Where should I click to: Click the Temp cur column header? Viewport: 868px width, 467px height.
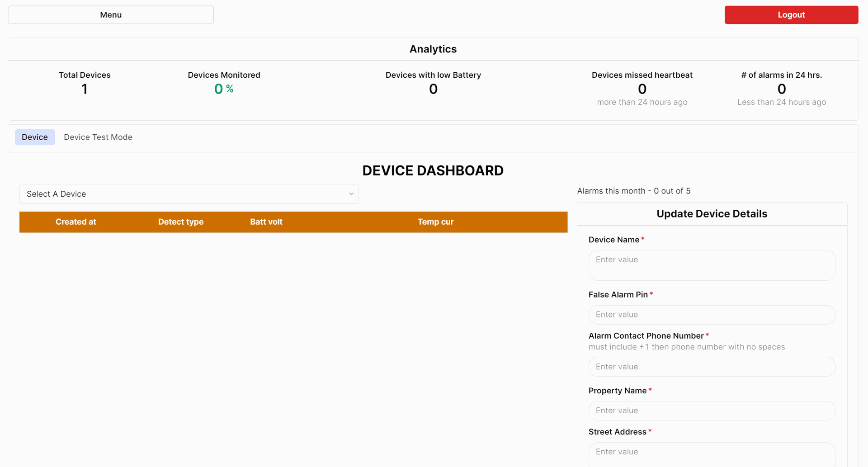point(435,222)
